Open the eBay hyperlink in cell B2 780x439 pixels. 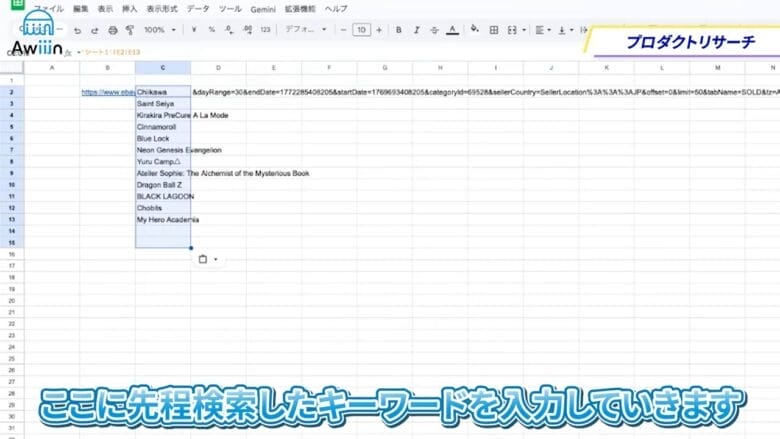pos(108,92)
